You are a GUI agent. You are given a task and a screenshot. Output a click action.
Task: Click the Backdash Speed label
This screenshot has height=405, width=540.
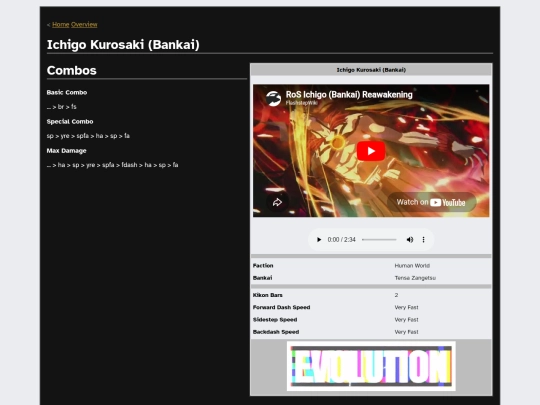pos(276,332)
